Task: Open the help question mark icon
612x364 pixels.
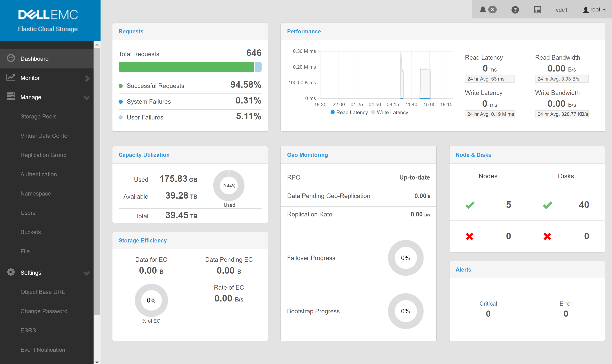Action: click(x=515, y=10)
